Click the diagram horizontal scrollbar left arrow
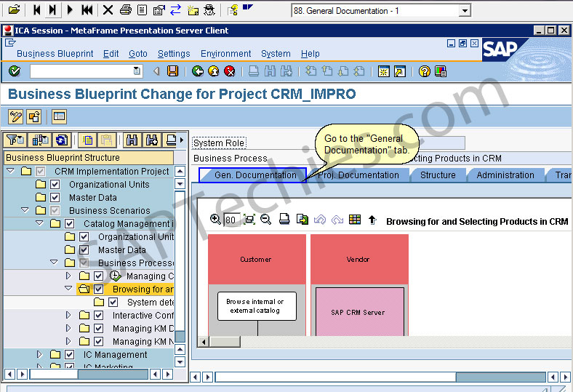Screen dimensions: 573x392 coord(204,342)
